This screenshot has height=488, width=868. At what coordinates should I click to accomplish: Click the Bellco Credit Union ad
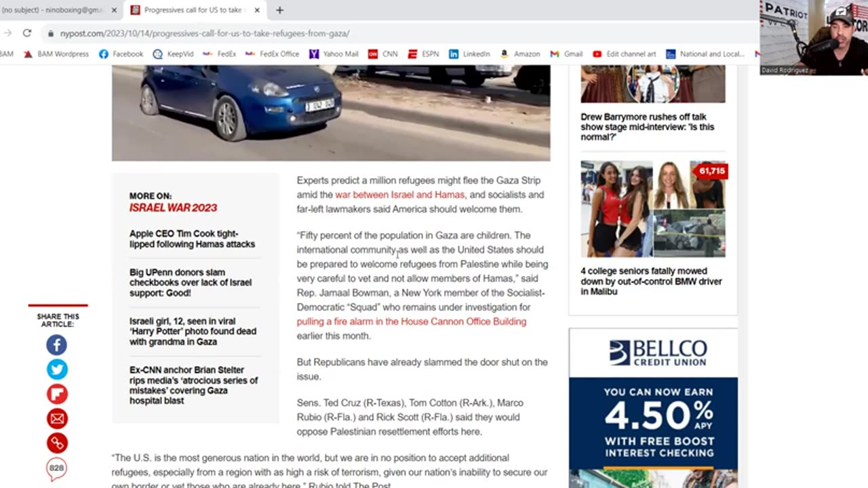coord(653,408)
